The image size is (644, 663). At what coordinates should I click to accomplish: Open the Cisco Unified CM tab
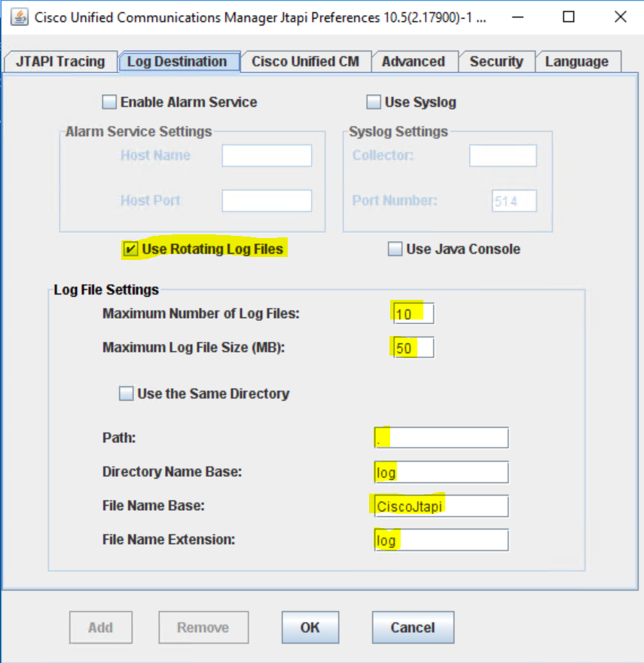coord(305,62)
